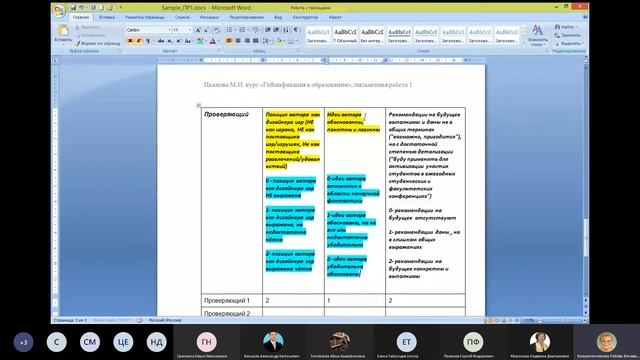Activate Формат по образцу format painter

point(98,43)
